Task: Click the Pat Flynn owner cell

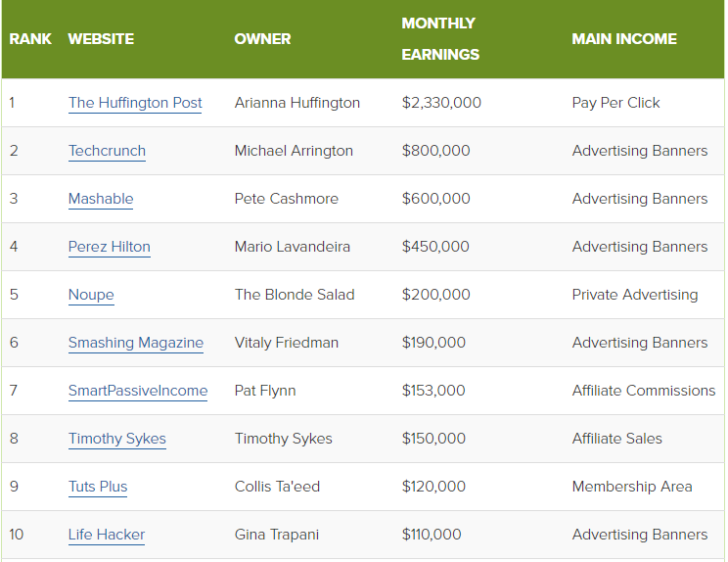Action: (x=265, y=390)
